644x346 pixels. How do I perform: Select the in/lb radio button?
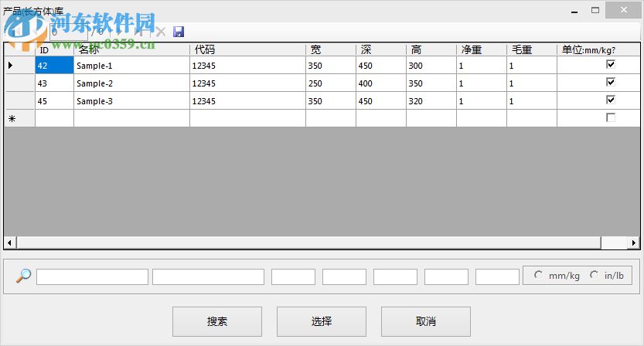594,275
